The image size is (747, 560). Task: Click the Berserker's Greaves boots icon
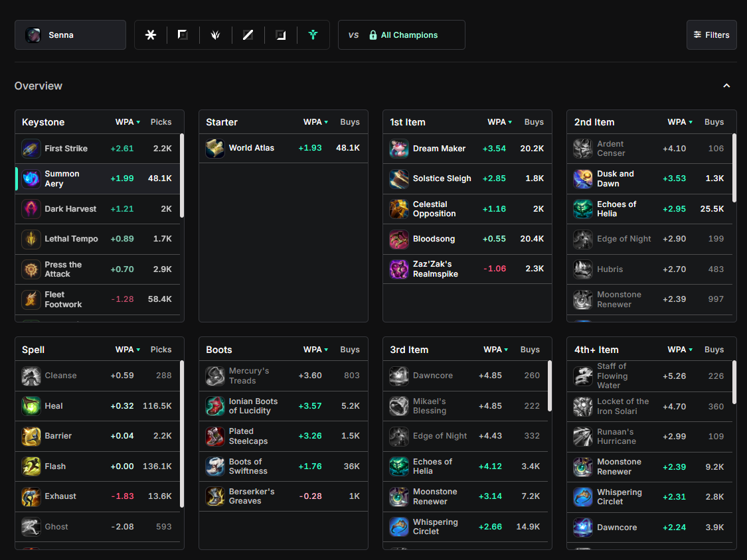[x=215, y=496]
